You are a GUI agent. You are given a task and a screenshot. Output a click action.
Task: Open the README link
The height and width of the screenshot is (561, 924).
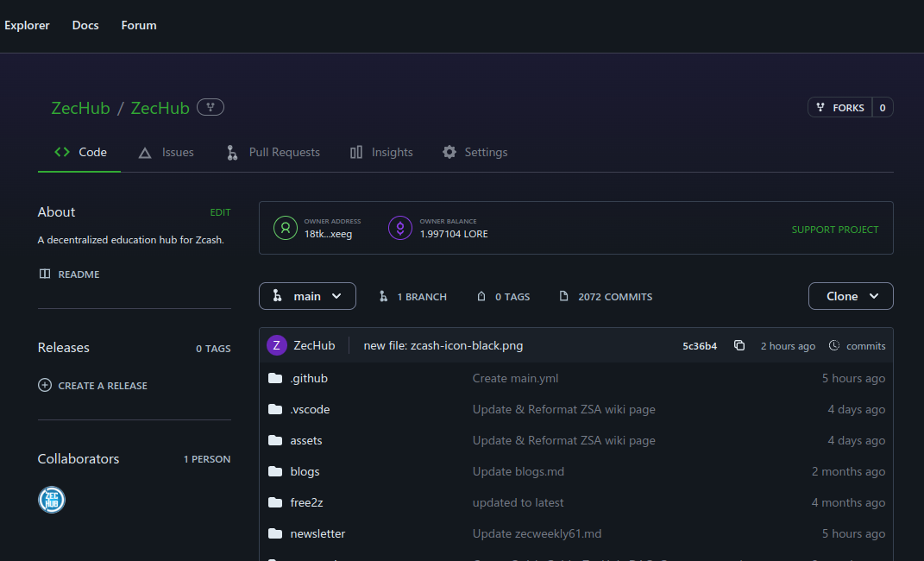[79, 274]
